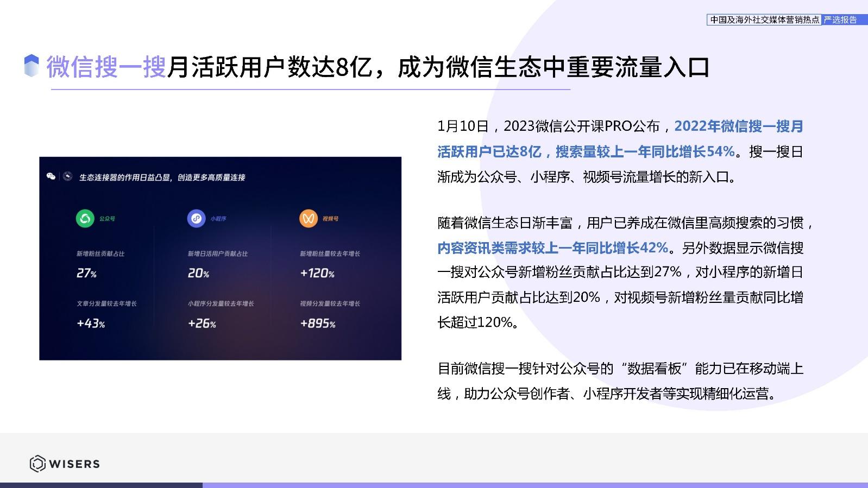Click the +120% value under 视频号
The image size is (868, 488).
pos(317,273)
